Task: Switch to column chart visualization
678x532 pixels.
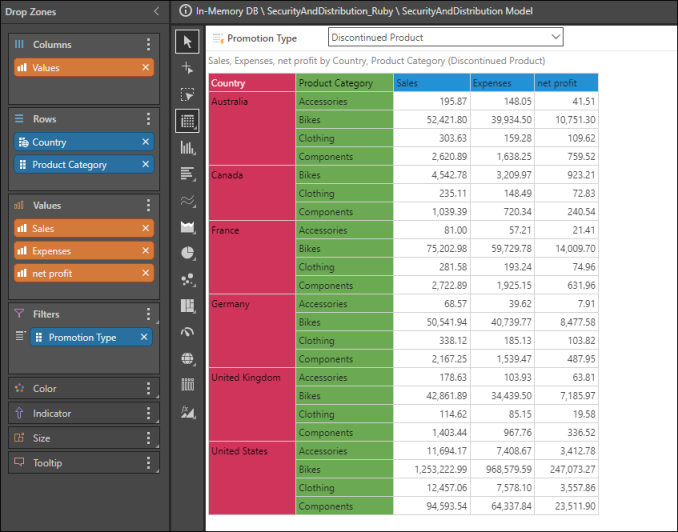Action: click(187, 147)
